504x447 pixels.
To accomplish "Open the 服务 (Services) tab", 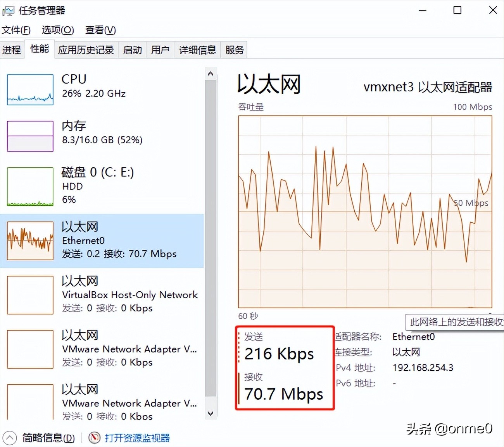I will point(234,50).
